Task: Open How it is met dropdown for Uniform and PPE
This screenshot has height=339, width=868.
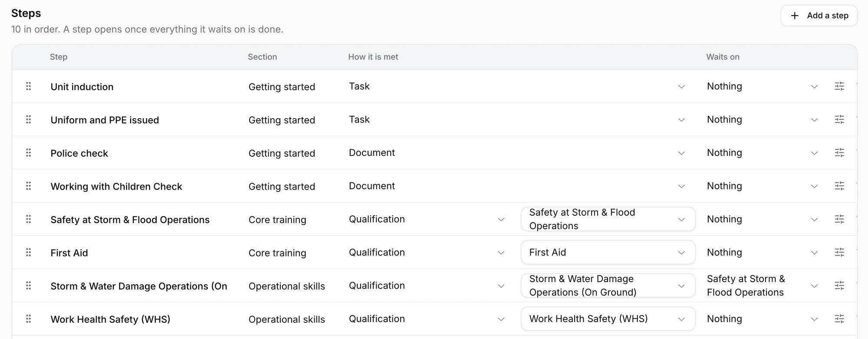Action: (517, 119)
